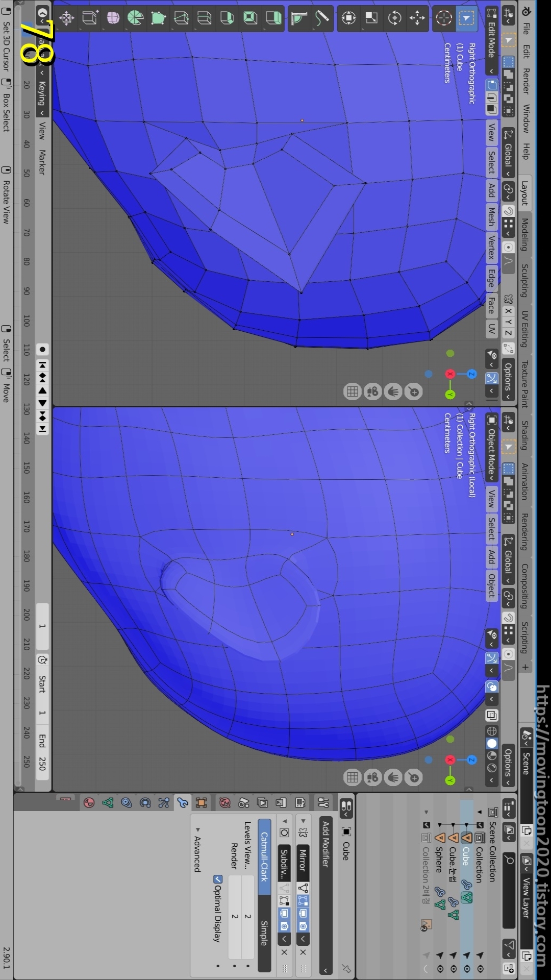This screenshot has width=551, height=980.
Task: Switch to the Modeling workspace tab
Action: click(524, 234)
